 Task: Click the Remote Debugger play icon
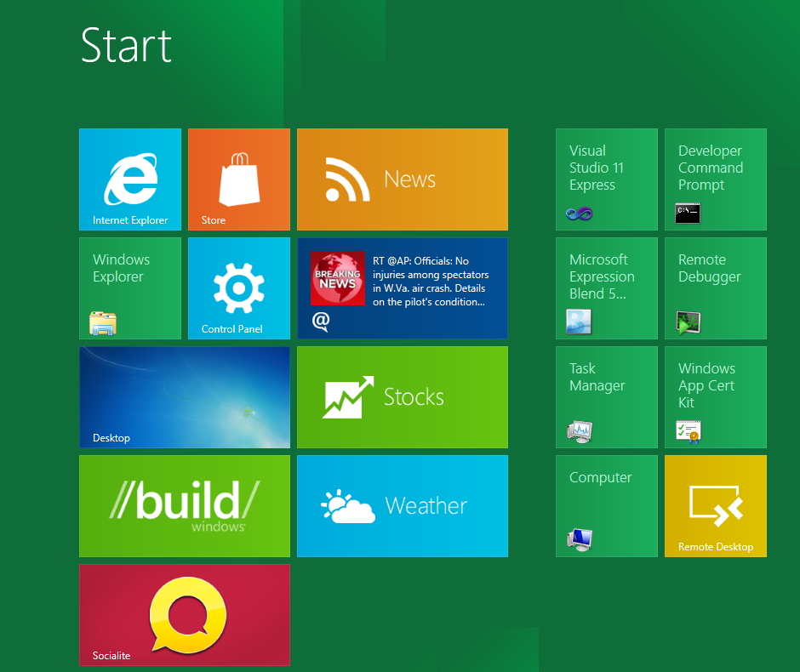tap(689, 322)
